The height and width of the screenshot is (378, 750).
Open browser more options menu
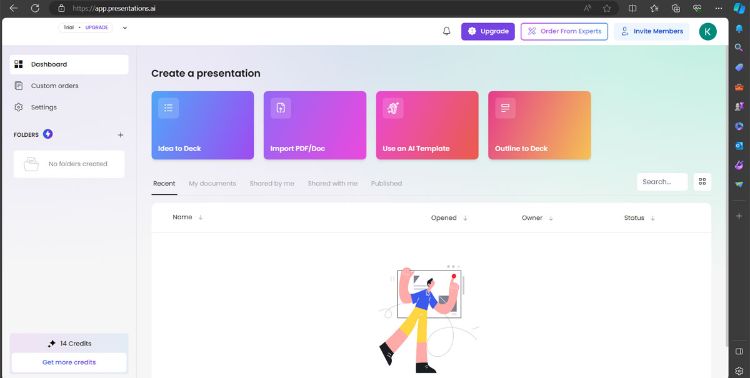pos(718,8)
